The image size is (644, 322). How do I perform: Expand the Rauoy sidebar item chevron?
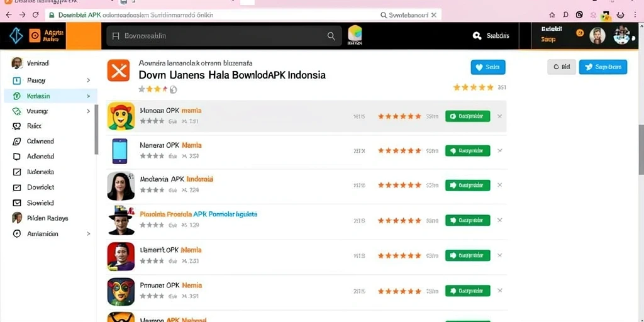tap(88, 80)
